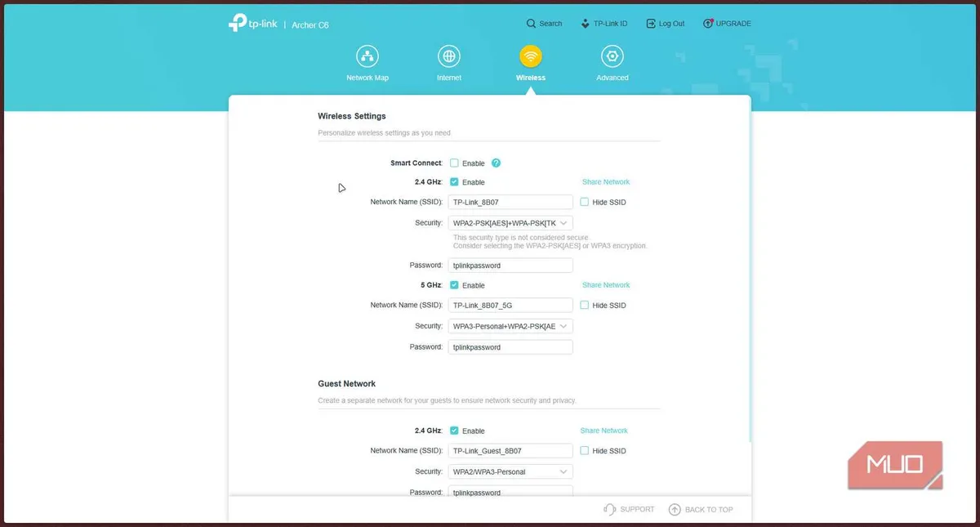Click the UPGRADE notification icon
Viewport: 980px width, 527px height.
click(708, 24)
